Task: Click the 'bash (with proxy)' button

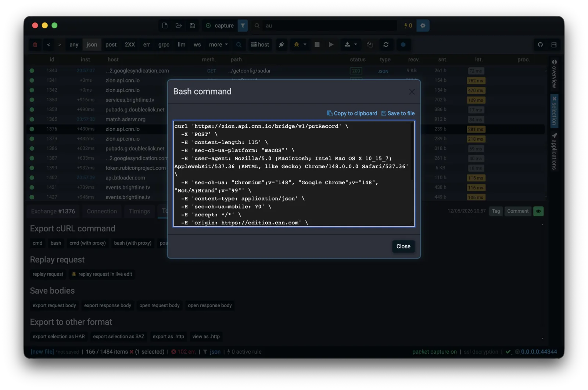Action: 133,243
